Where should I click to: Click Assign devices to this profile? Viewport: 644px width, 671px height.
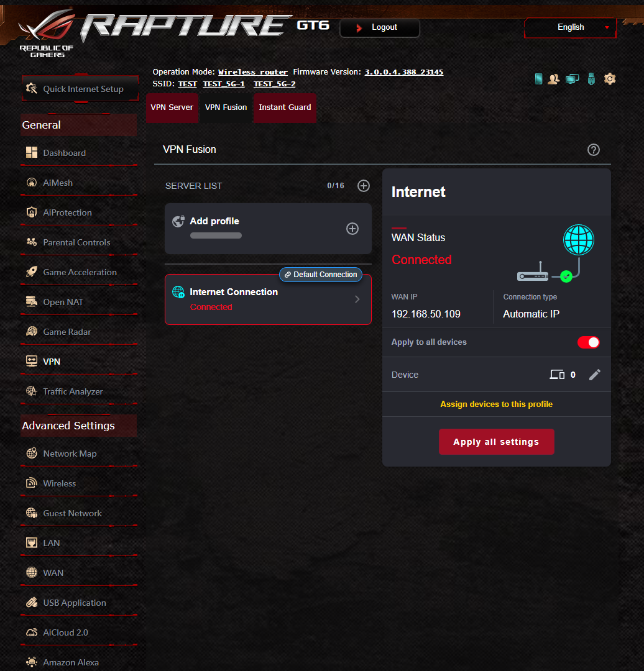[496, 404]
